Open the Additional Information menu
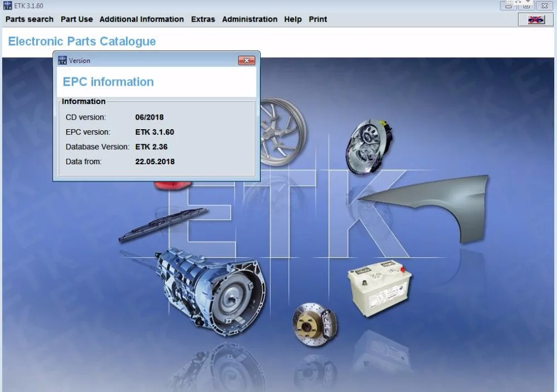The height and width of the screenshot is (392, 557). pos(141,19)
